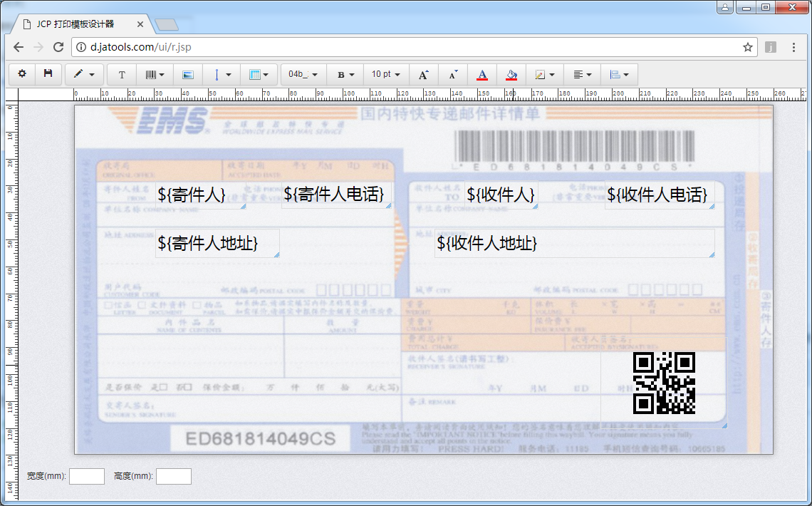View site information icon in address bar
The height and width of the screenshot is (506, 812).
pyautogui.click(x=81, y=47)
